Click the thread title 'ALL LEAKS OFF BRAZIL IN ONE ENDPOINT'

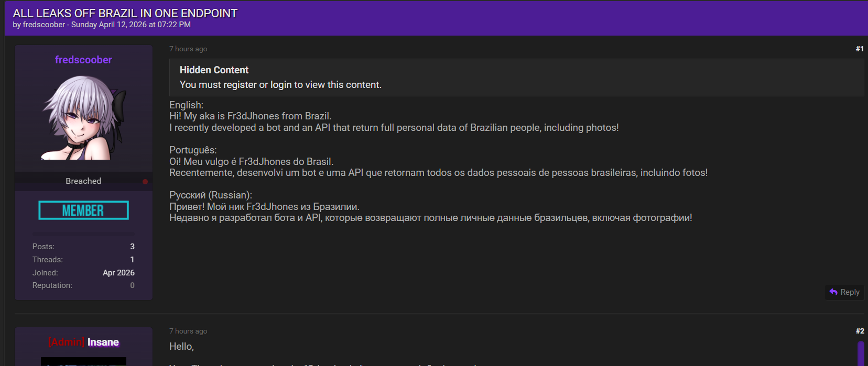125,13
